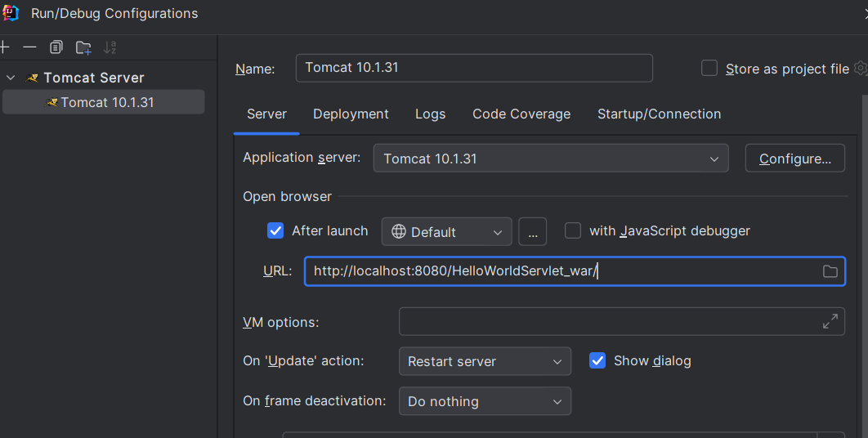Switch to the Server tab
The height and width of the screenshot is (438, 868).
[266, 114]
